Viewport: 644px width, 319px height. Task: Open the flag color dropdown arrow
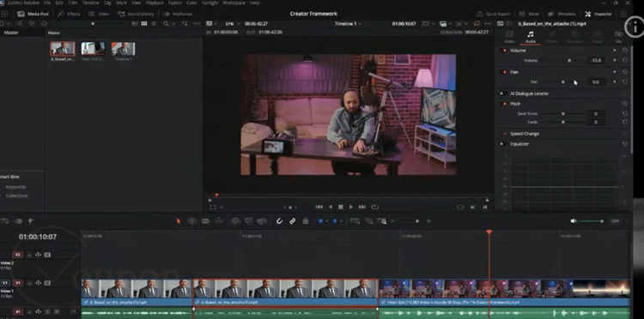point(327,221)
